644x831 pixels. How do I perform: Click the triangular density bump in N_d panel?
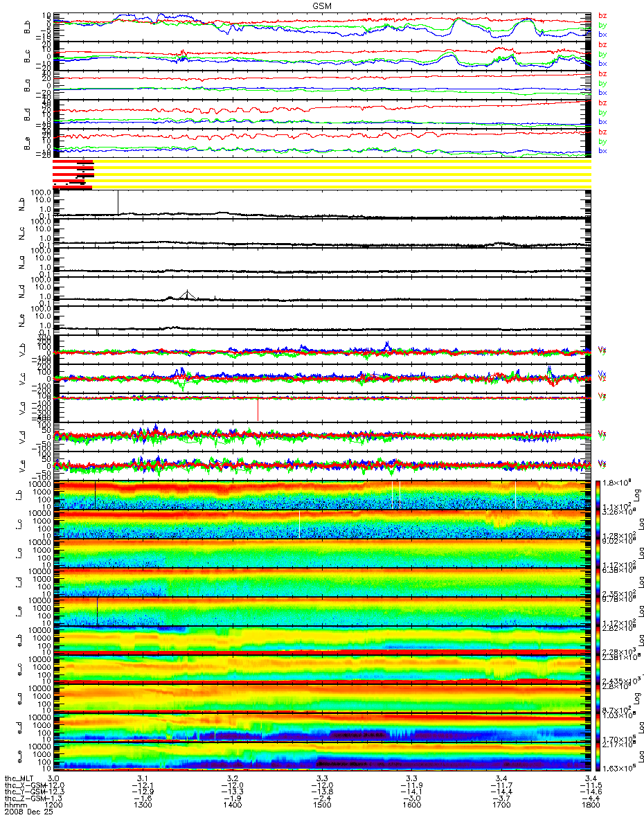pos(187,295)
